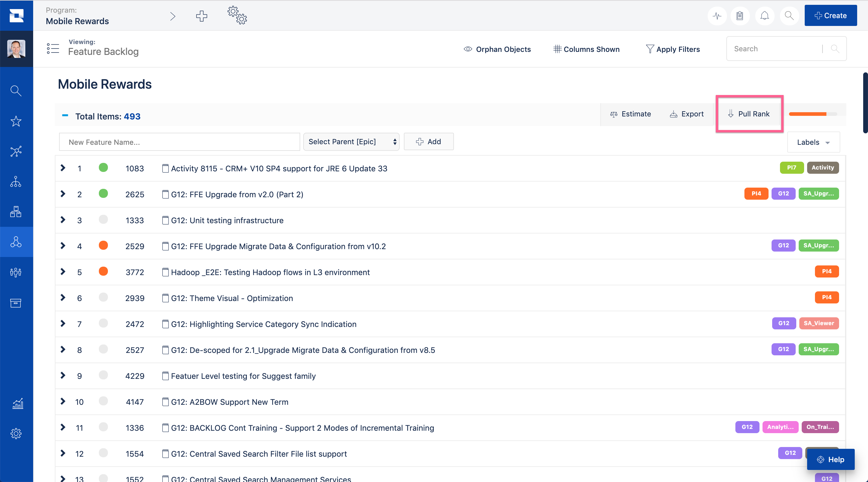This screenshot has width=868, height=482.
Task: Open the teams people icon in sidebar
Action: pos(16,272)
